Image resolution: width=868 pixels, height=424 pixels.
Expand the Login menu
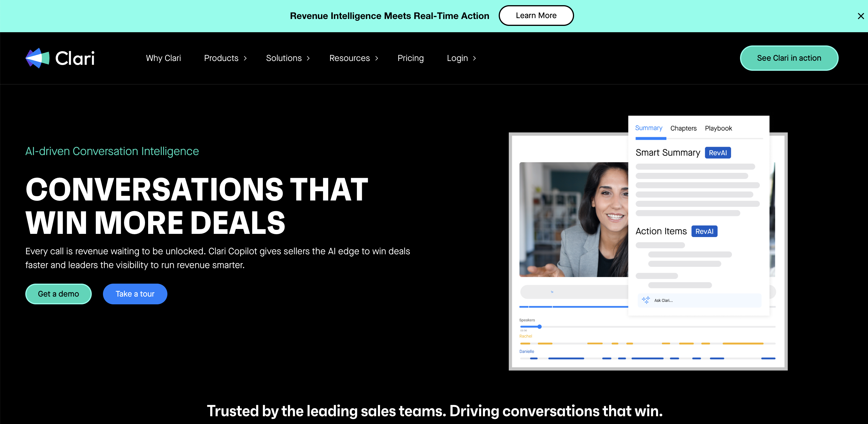[x=461, y=58]
